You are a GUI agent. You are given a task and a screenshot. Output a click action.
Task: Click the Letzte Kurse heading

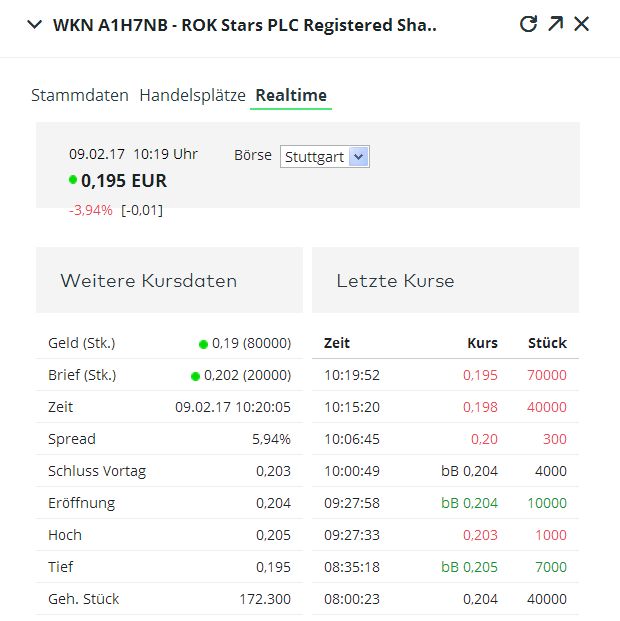395,281
